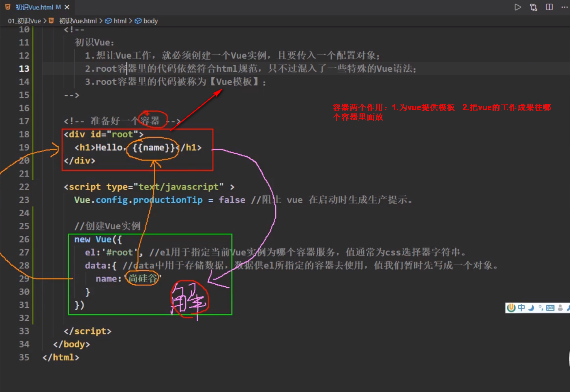Click the false value on line 23

232,200
